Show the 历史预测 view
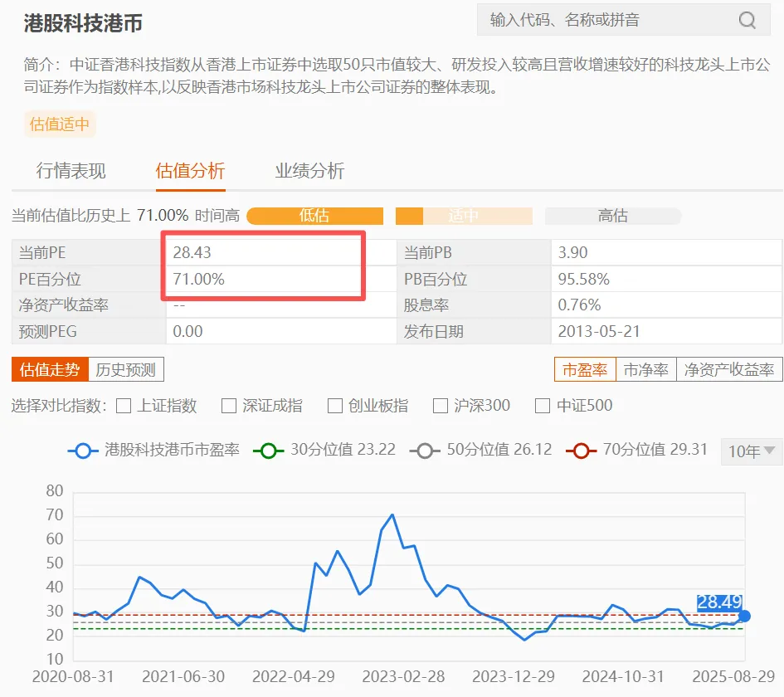 pos(126,369)
